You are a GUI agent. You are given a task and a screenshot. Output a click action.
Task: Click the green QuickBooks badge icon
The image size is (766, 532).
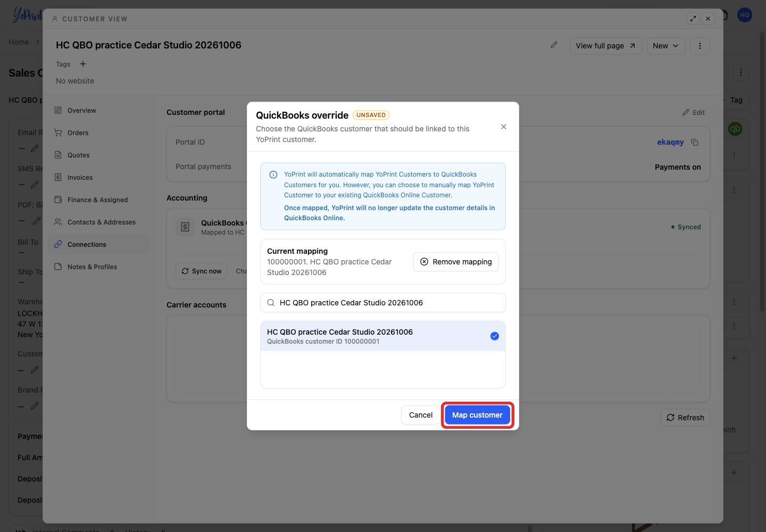[735, 129]
